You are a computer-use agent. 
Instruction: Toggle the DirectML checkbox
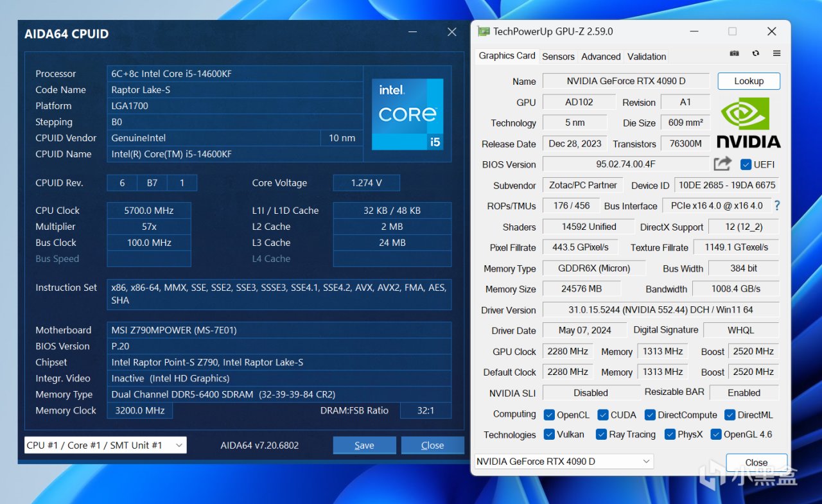click(x=730, y=415)
